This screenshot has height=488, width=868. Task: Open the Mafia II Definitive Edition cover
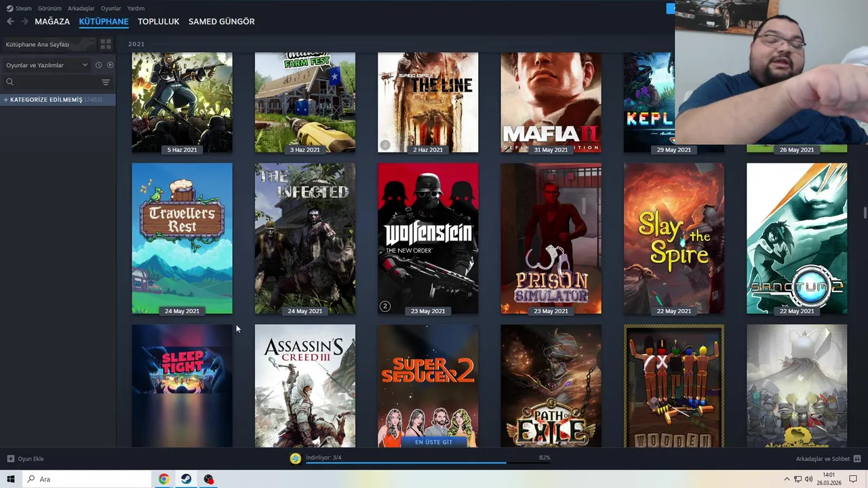click(x=551, y=102)
